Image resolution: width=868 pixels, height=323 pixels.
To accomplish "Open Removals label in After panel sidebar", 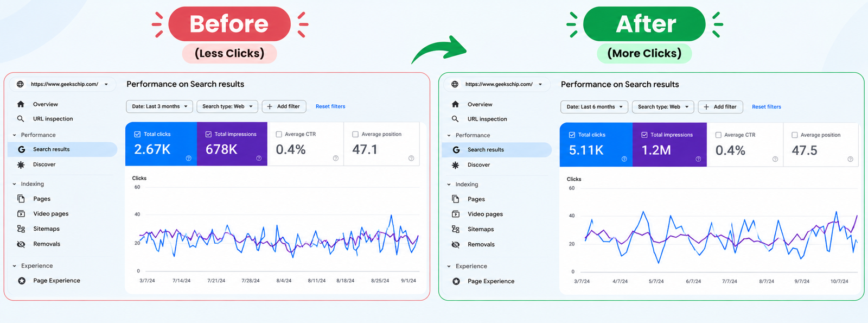I will [481, 245].
